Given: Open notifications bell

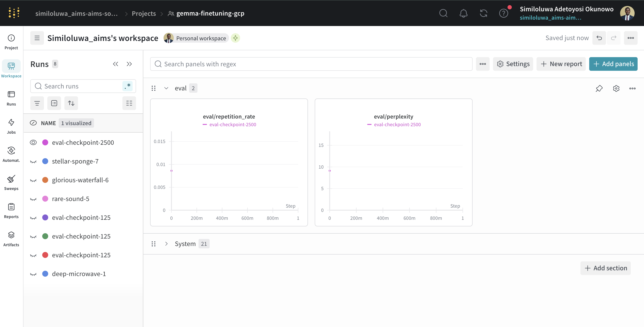Looking at the screenshot, I should [x=464, y=13].
